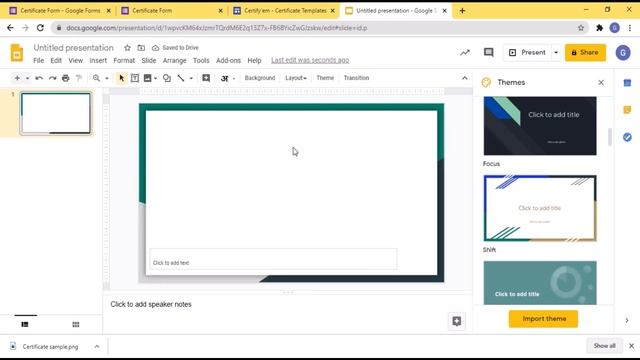Open the View menu
This screenshot has width=640, height=360.
[76, 60]
